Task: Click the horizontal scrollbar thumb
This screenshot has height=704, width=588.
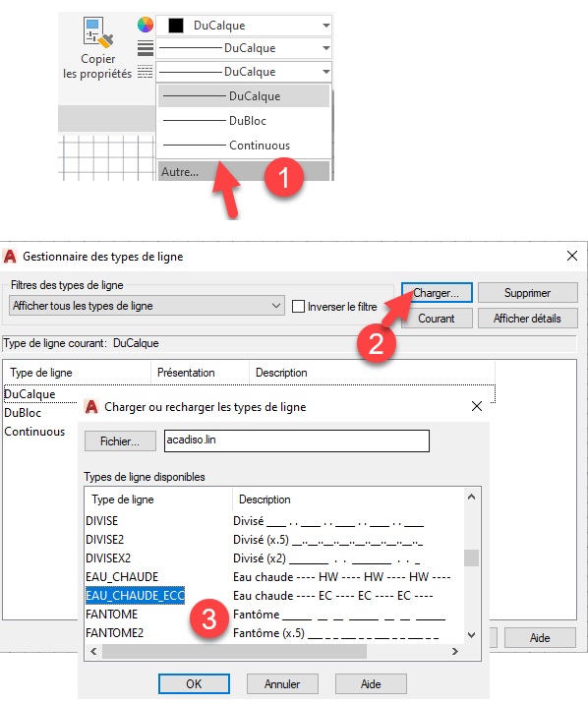Action: (x=234, y=652)
